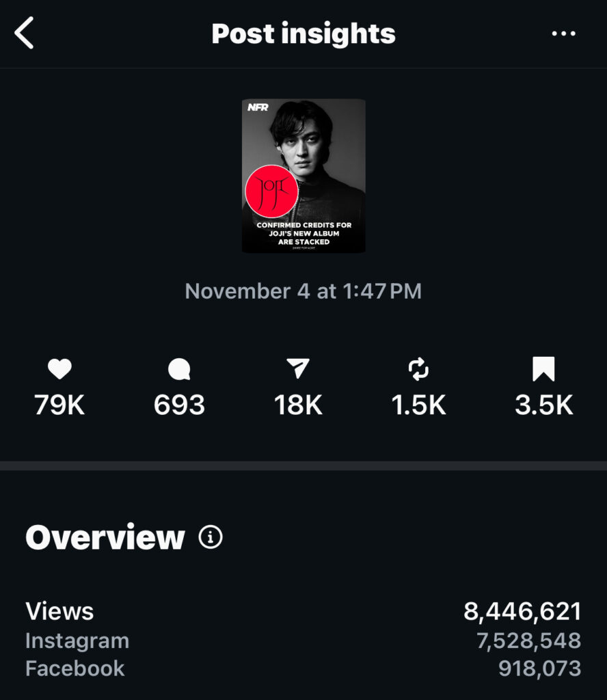Tap the 1.5K reposts count
Image resolution: width=607 pixels, height=700 pixels.
coord(418,405)
